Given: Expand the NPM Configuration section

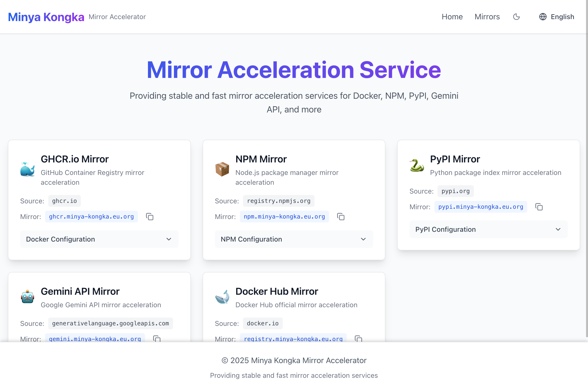Looking at the screenshot, I should 294,239.
